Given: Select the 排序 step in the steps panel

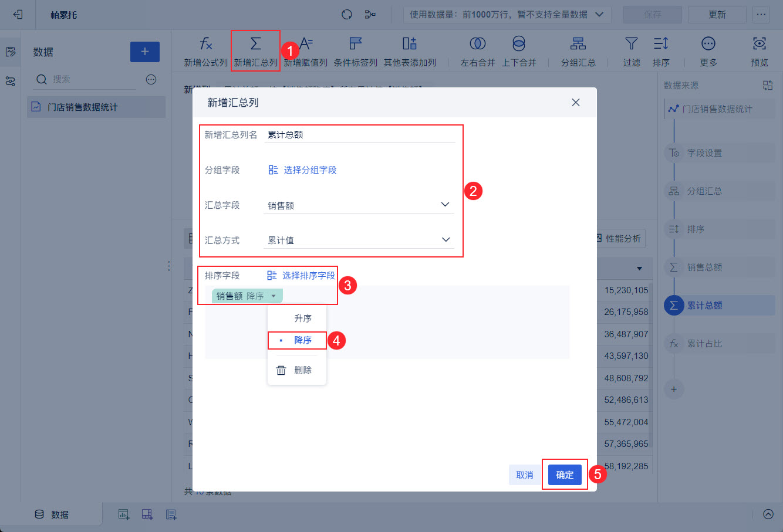Looking at the screenshot, I should tap(721, 229).
